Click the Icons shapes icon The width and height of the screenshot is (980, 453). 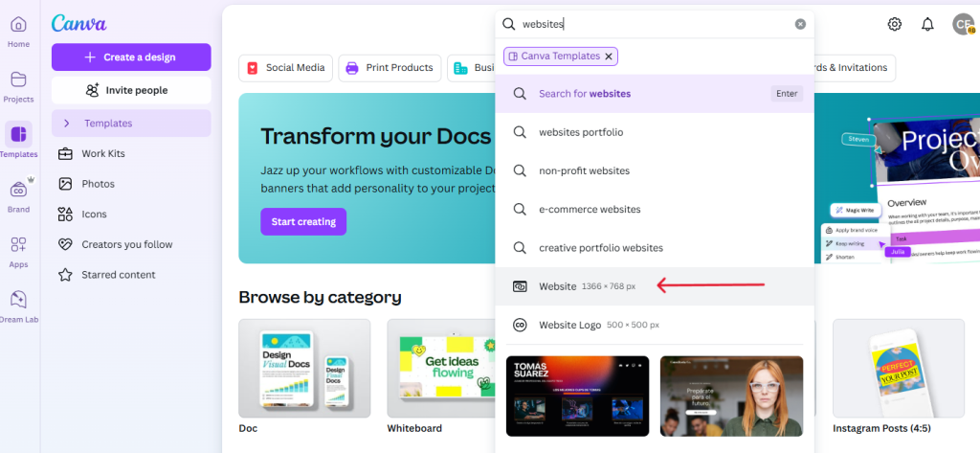(65, 214)
